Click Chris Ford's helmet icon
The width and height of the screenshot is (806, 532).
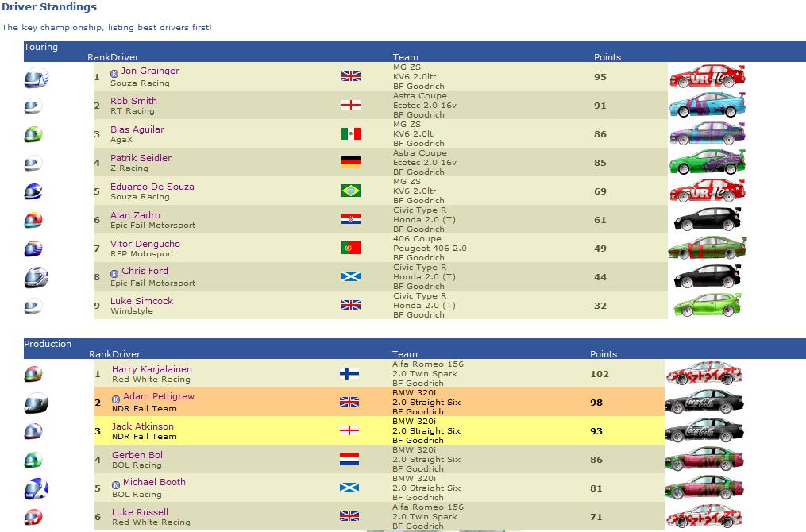tap(37, 278)
